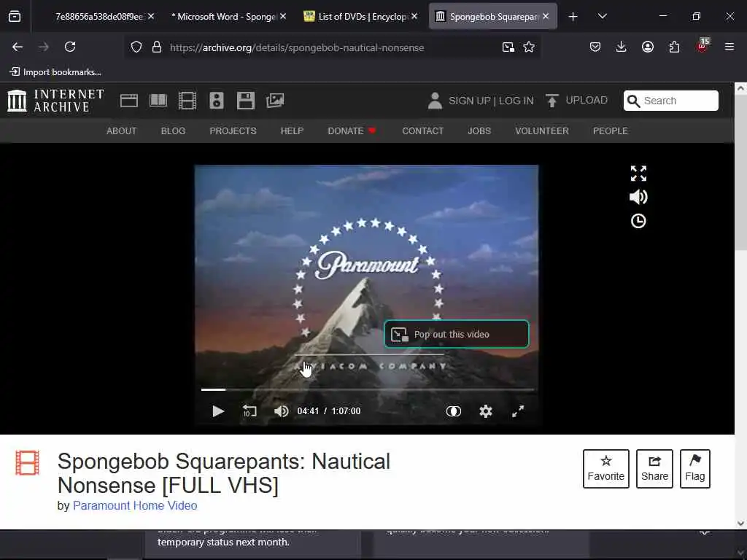The image size is (747, 560).
Task: Open Internet Archive home logo
Action: (x=55, y=101)
